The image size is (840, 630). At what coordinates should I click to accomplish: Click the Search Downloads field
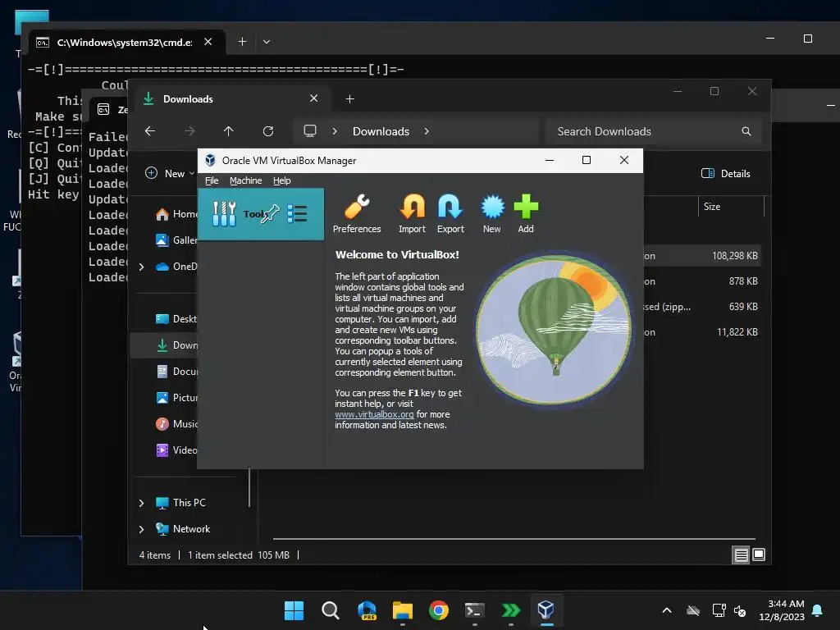pyautogui.click(x=653, y=131)
